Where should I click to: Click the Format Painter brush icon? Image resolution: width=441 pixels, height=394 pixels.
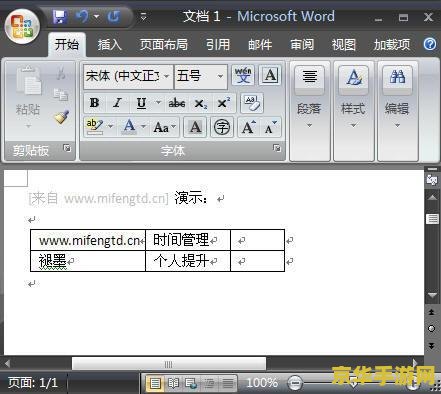click(x=62, y=117)
